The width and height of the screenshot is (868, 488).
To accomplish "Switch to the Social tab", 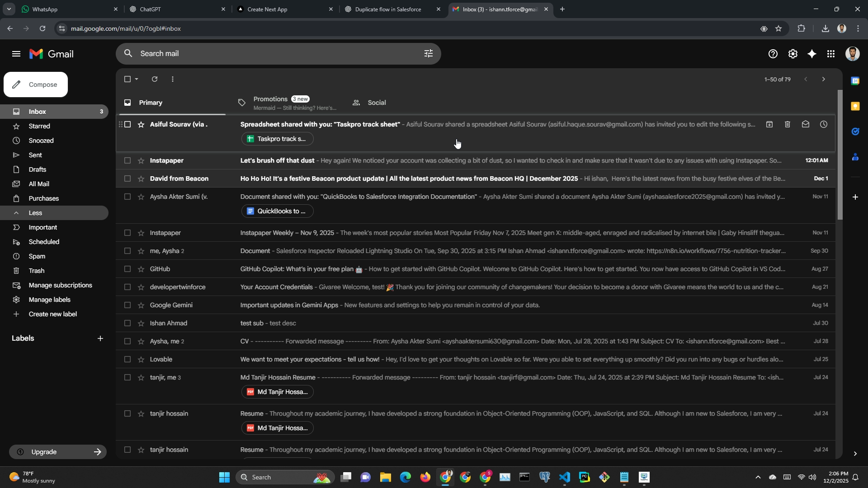I will [376, 103].
